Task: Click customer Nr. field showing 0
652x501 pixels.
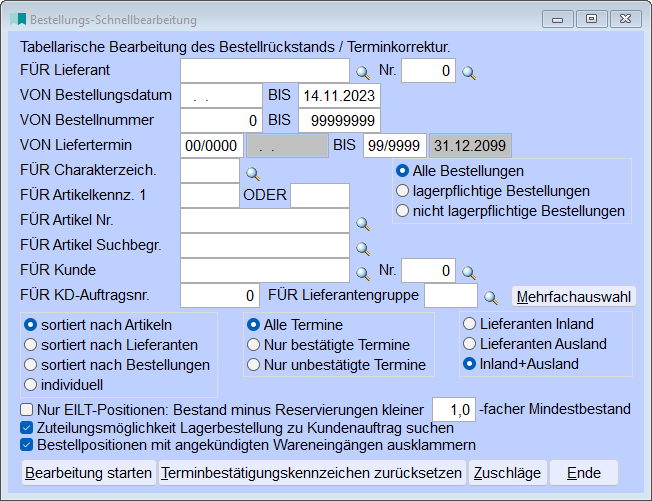Action: [428, 270]
